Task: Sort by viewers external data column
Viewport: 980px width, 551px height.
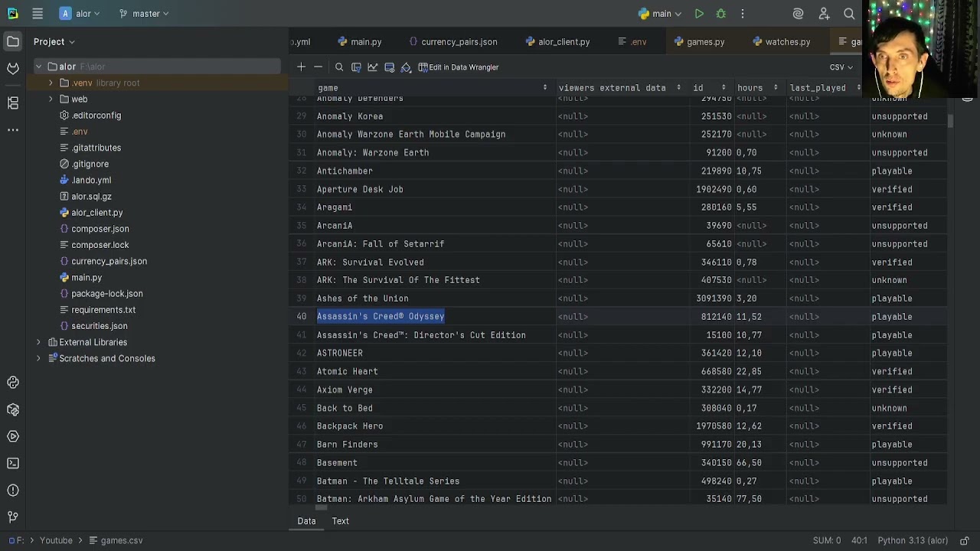Action: [x=678, y=88]
